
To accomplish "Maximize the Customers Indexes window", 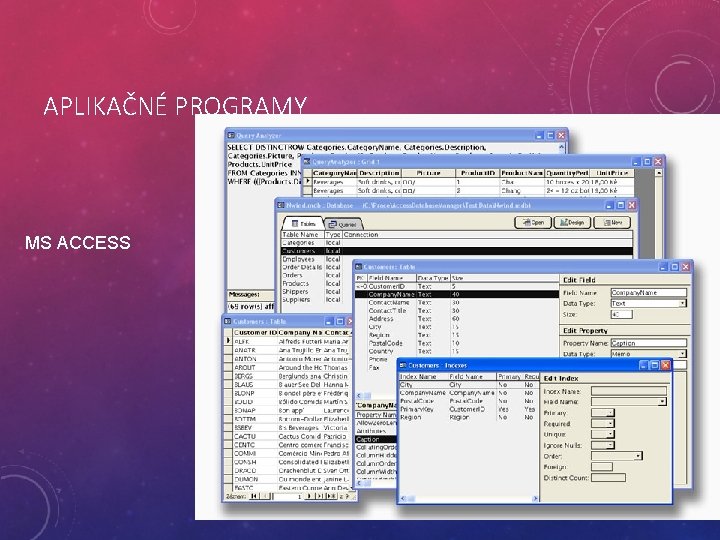I will tap(654, 365).
